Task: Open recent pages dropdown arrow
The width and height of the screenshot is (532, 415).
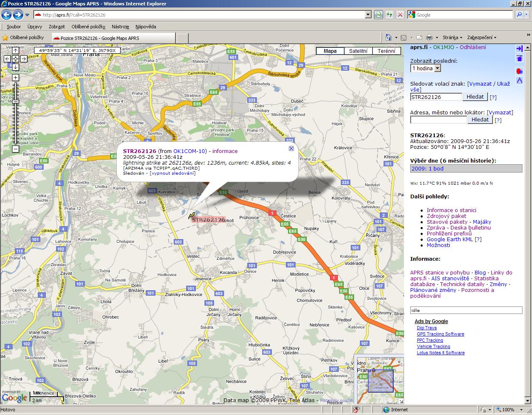Action: click(27, 15)
